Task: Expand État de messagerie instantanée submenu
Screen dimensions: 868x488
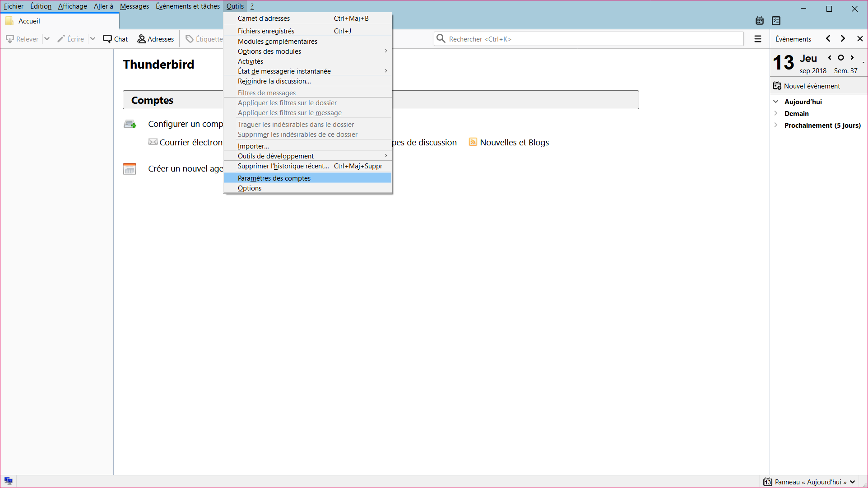Action: click(386, 71)
